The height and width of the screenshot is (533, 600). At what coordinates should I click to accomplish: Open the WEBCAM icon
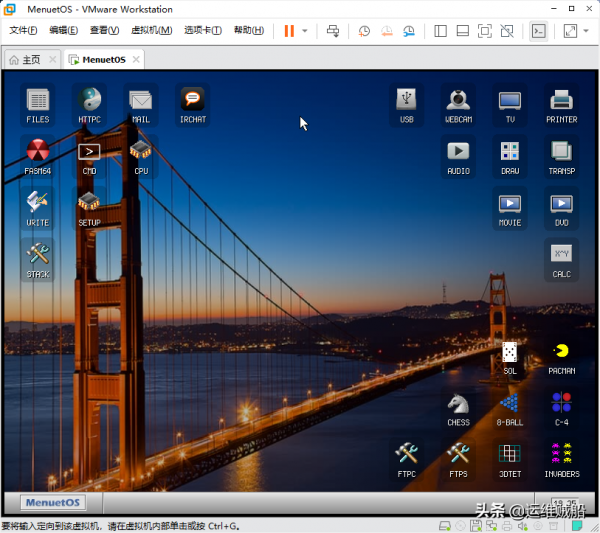coord(458,101)
